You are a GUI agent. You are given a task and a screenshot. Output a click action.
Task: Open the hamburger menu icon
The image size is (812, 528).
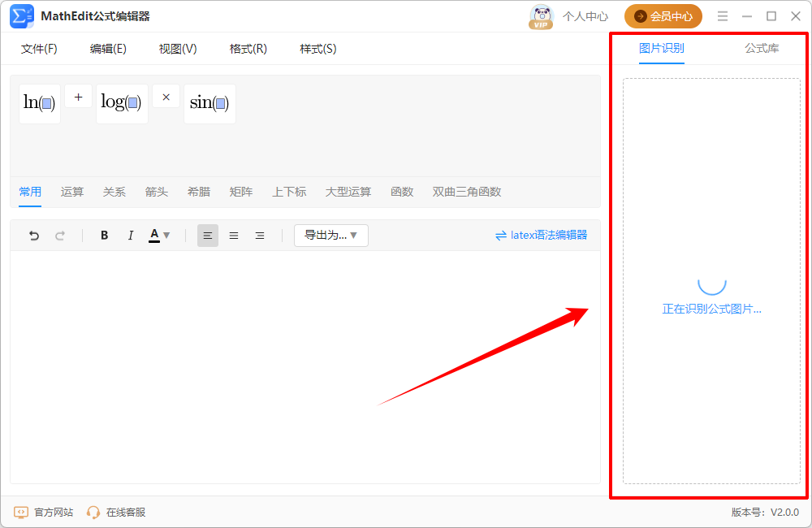click(x=723, y=16)
